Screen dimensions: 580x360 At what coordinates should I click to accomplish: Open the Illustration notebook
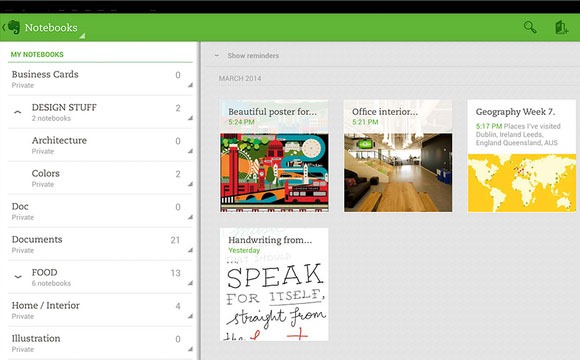pos(100,343)
